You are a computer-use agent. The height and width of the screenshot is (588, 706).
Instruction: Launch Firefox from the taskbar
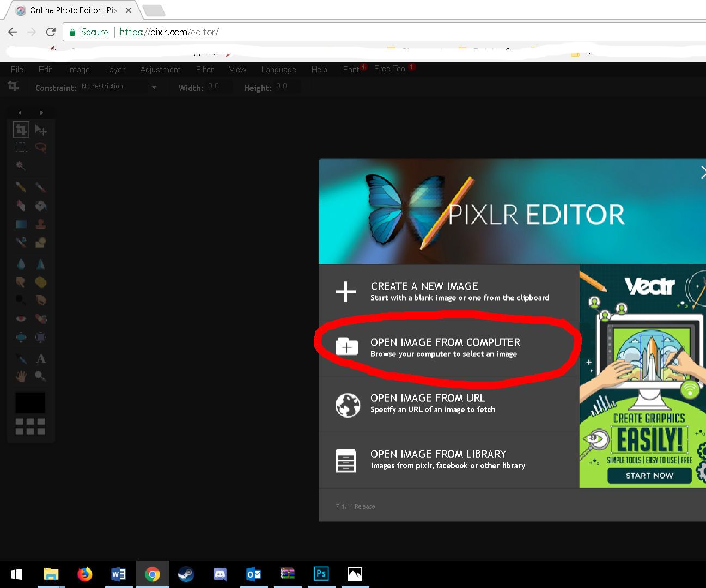[x=84, y=574]
